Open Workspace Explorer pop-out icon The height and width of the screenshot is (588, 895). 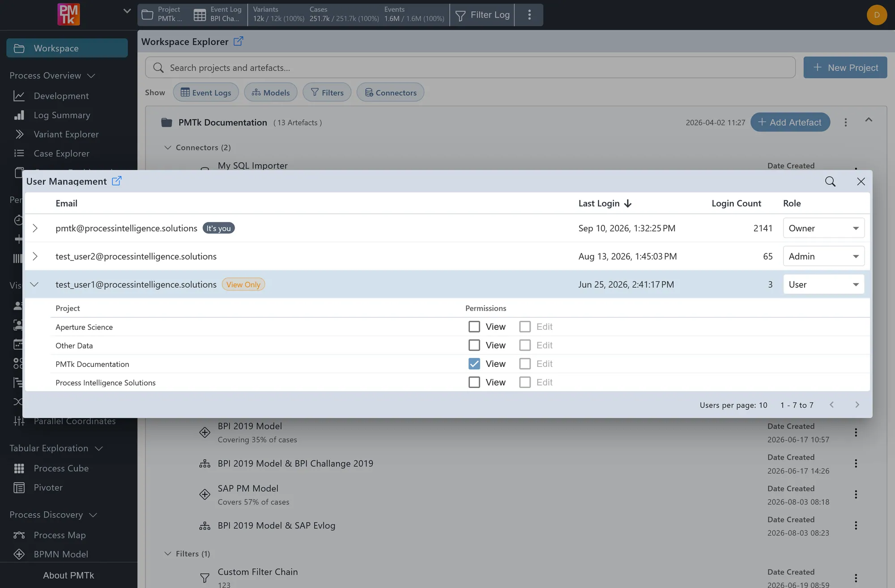point(239,41)
